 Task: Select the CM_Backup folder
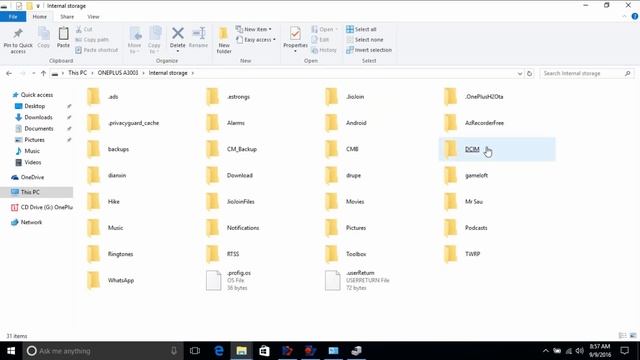click(x=242, y=149)
